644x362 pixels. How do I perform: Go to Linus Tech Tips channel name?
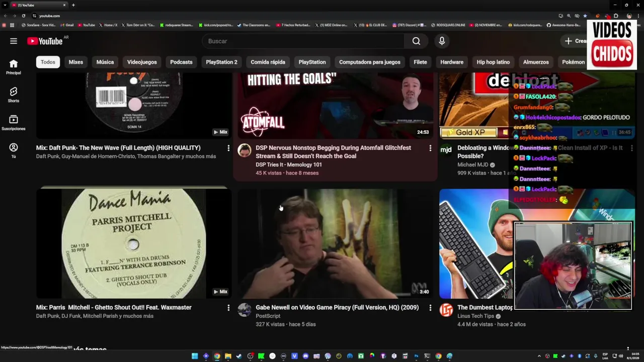tap(475, 316)
